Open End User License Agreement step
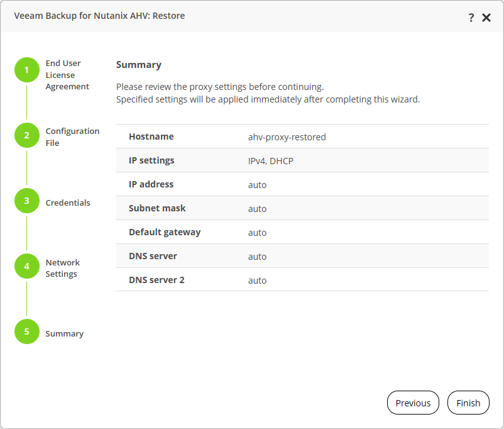The width and height of the screenshot is (504, 429). click(67, 75)
